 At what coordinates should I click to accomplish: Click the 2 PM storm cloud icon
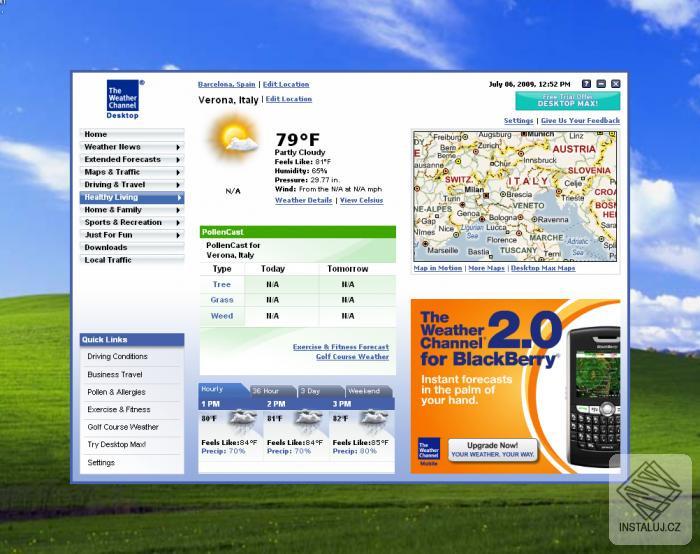pos(308,421)
